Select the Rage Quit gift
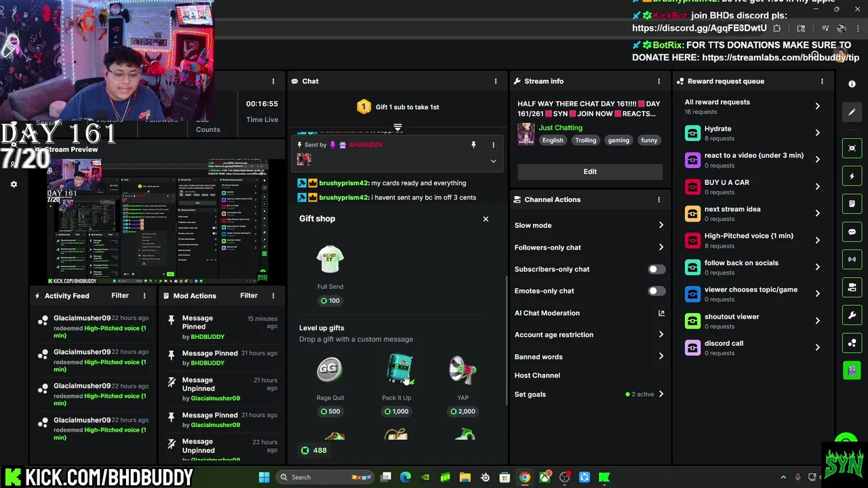868x488 pixels. tap(330, 386)
